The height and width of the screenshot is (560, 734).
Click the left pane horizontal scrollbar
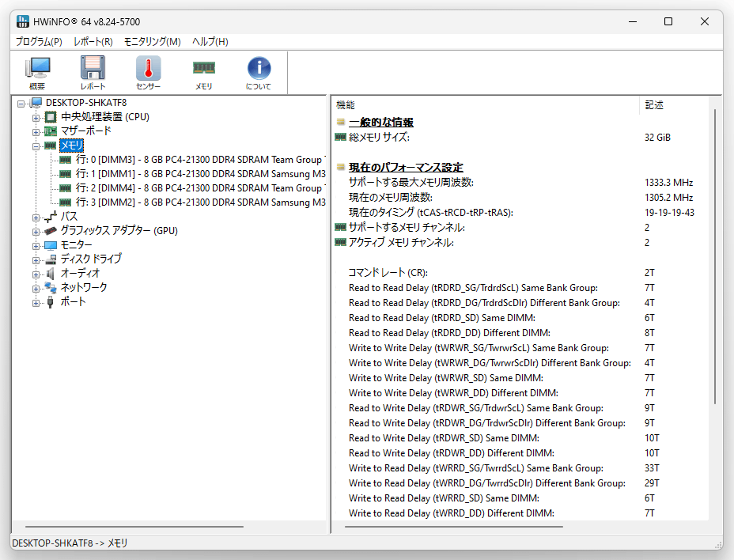click(x=134, y=527)
